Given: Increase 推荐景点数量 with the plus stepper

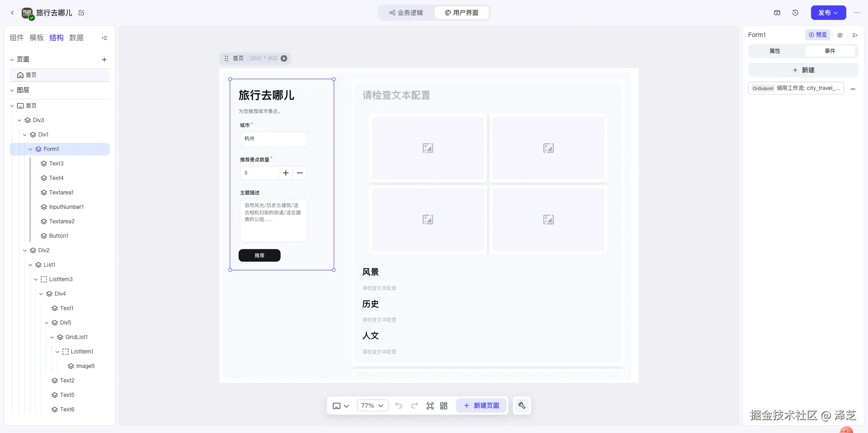Looking at the screenshot, I should [285, 173].
